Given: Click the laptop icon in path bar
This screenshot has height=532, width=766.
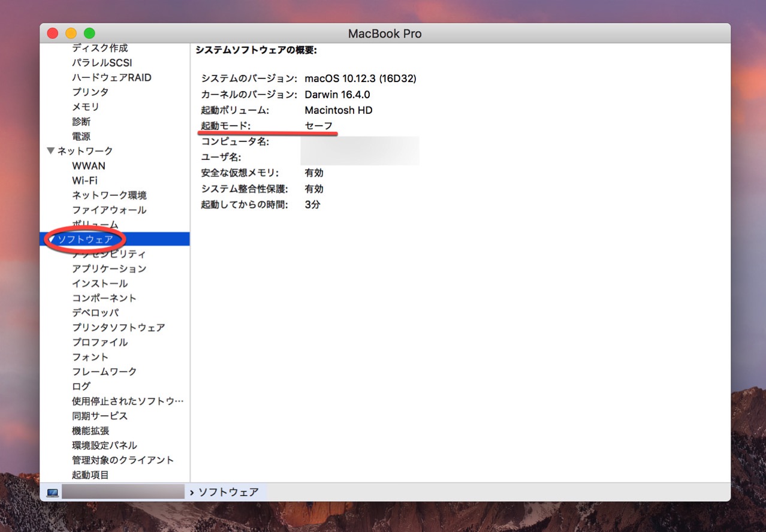Looking at the screenshot, I should (x=53, y=492).
